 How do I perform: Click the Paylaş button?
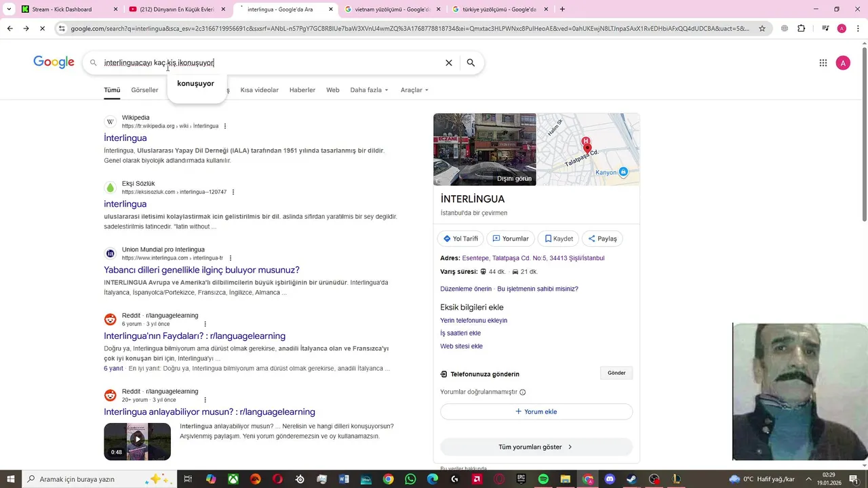click(602, 239)
